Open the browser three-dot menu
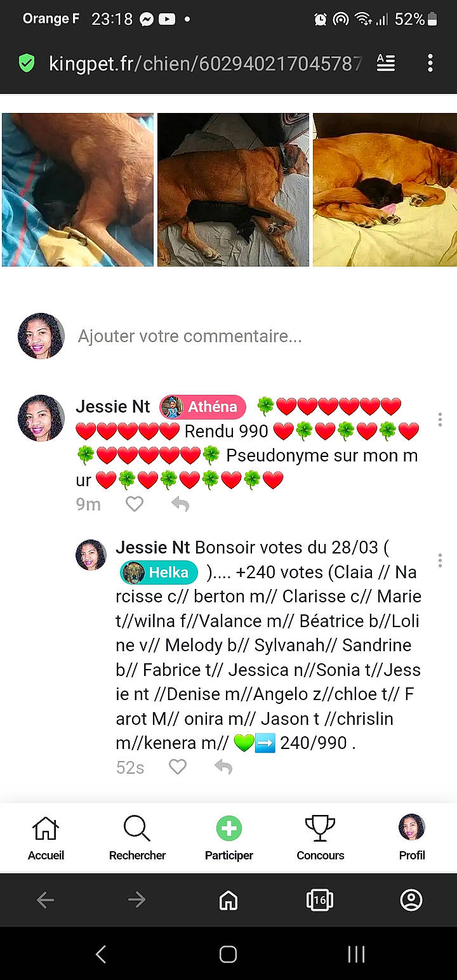This screenshot has height=980, width=457. pyautogui.click(x=430, y=63)
